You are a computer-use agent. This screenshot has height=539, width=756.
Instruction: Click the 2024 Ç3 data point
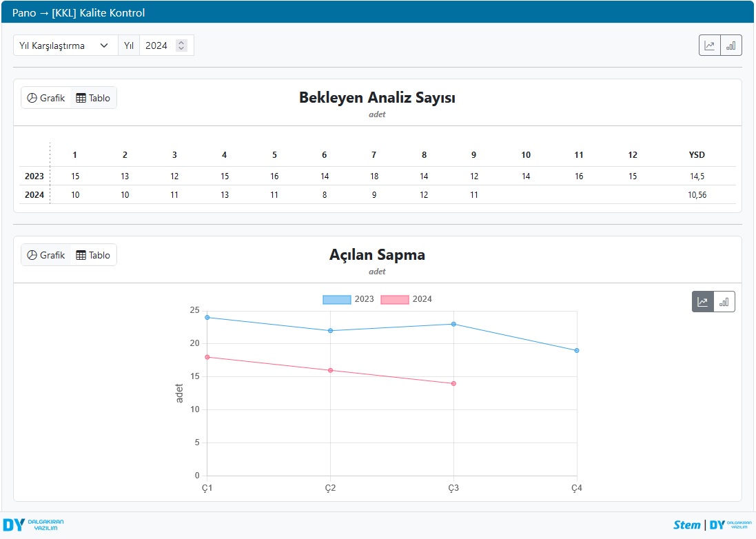453,383
